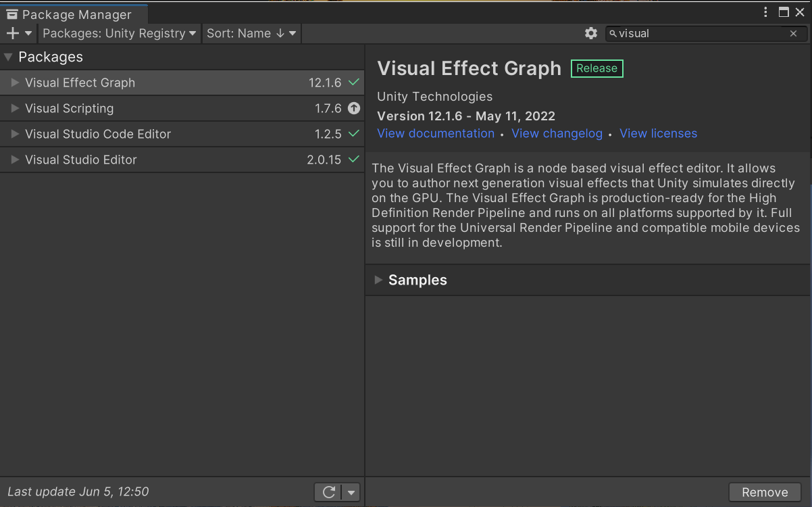Image resolution: width=812 pixels, height=507 pixels.
Task: Click installed checkmark next to Visual Effect Graph
Action: click(x=353, y=82)
